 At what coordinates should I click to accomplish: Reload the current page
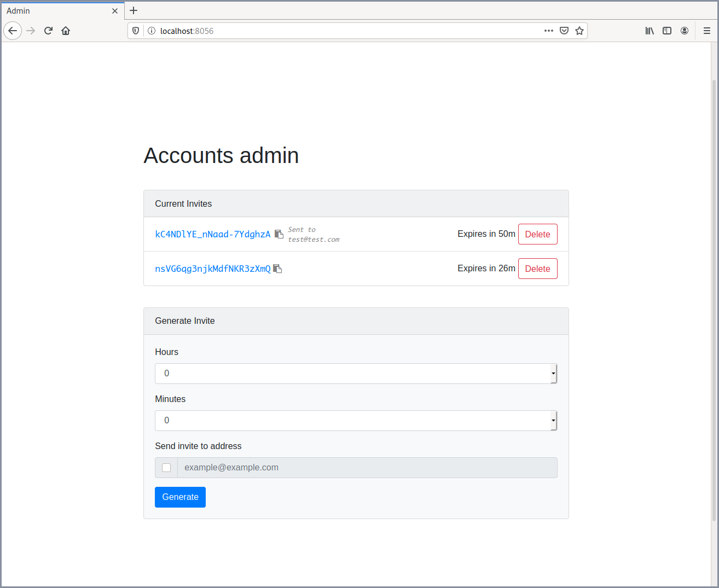[x=48, y=31]
